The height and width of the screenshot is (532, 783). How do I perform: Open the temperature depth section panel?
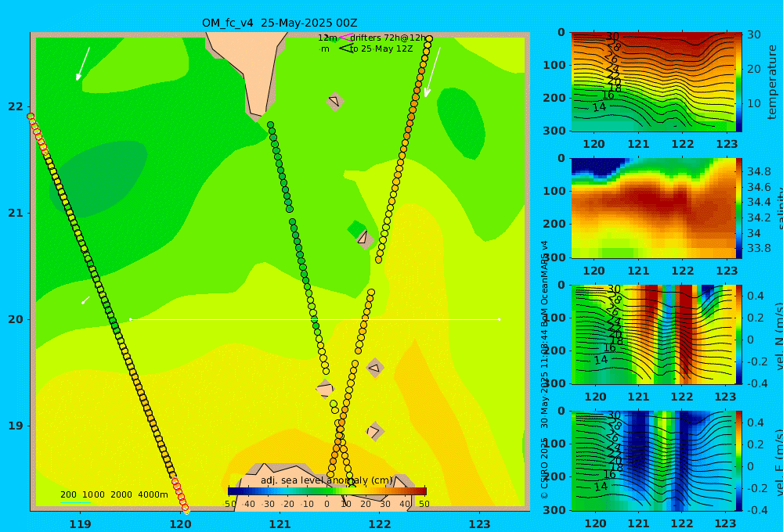(x=653, y=82)
